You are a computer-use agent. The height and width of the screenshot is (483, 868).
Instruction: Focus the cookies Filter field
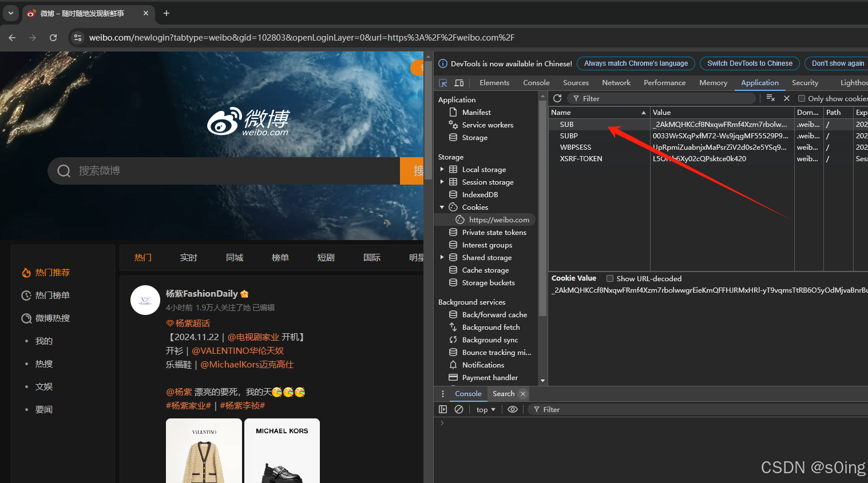click(662, 98)
